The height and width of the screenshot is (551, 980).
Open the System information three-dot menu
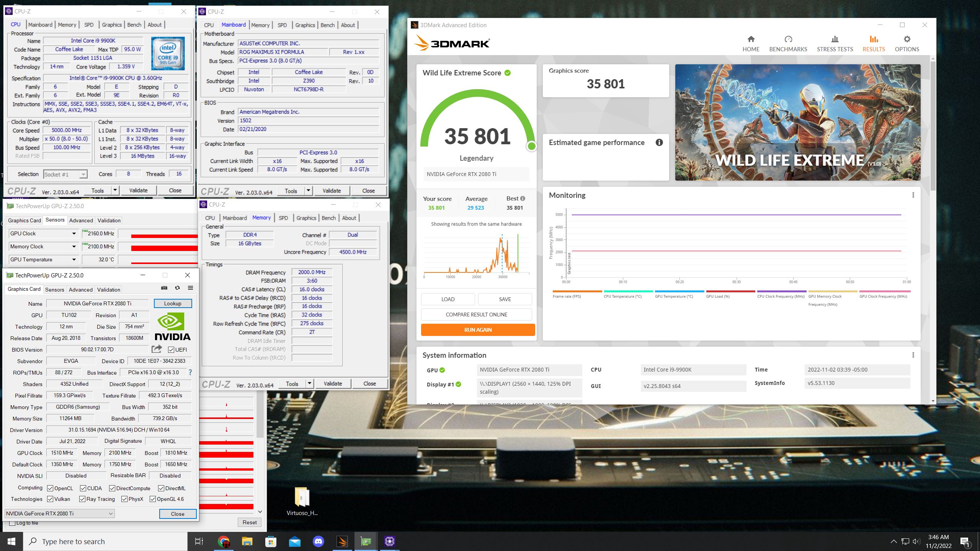tap(913, 355)
